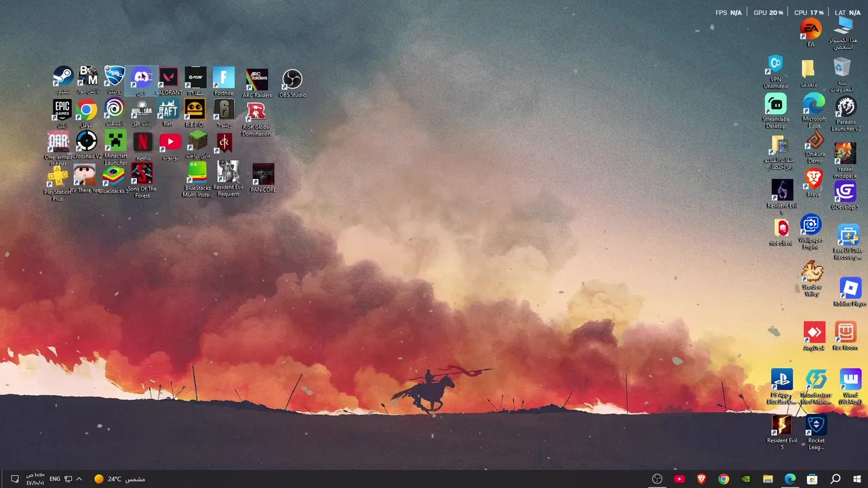
Task: Launch Stardew Valley chicken icon
Action: coord(812,279)
